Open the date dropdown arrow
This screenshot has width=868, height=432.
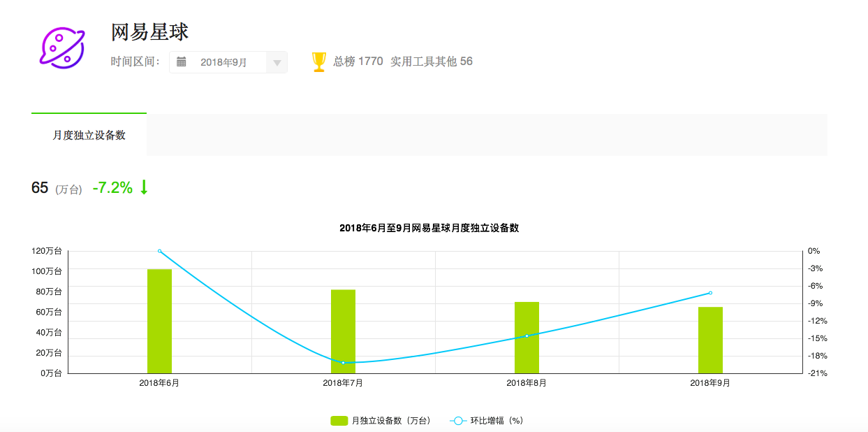[277, 62]
